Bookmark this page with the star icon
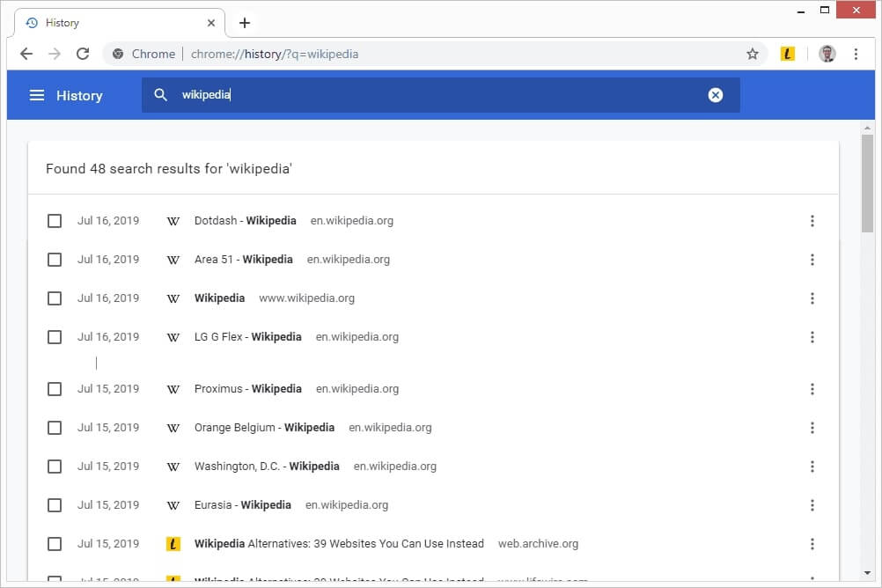The height and width of the screenshot is (588, 882). tap(752, 54)
